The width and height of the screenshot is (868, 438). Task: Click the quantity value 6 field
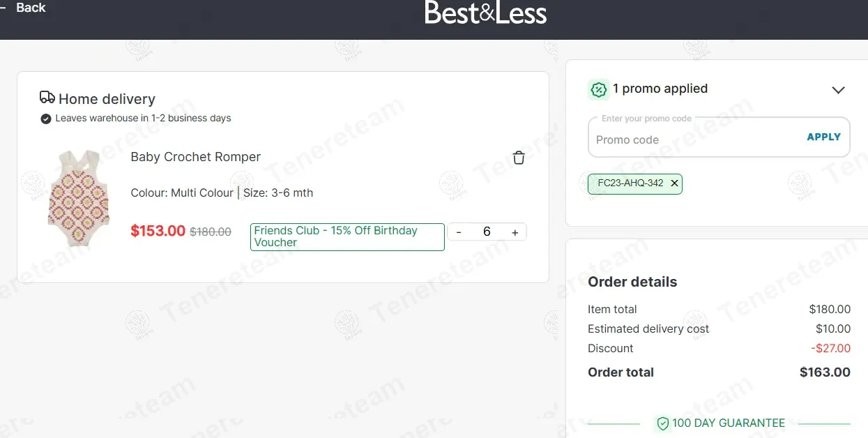(487, 232)
